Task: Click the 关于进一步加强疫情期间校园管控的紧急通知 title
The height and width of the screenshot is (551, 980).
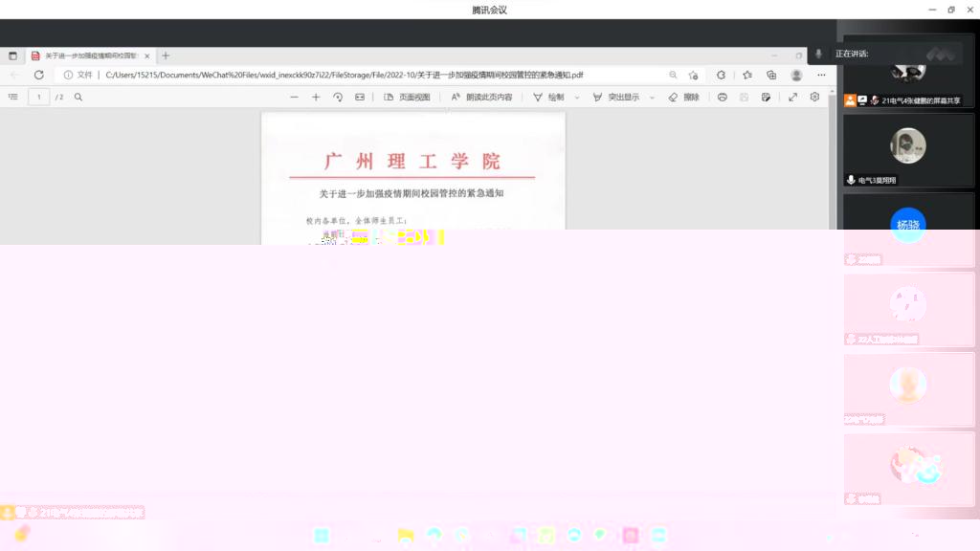Action: [x=412, y=193]
